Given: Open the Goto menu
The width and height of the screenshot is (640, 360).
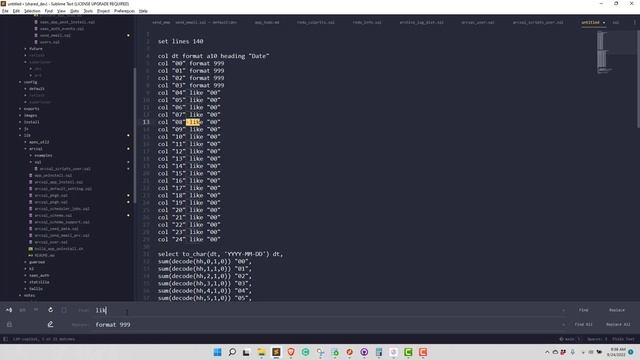Looking at the screenshot, I should click(x=75, y=11).
